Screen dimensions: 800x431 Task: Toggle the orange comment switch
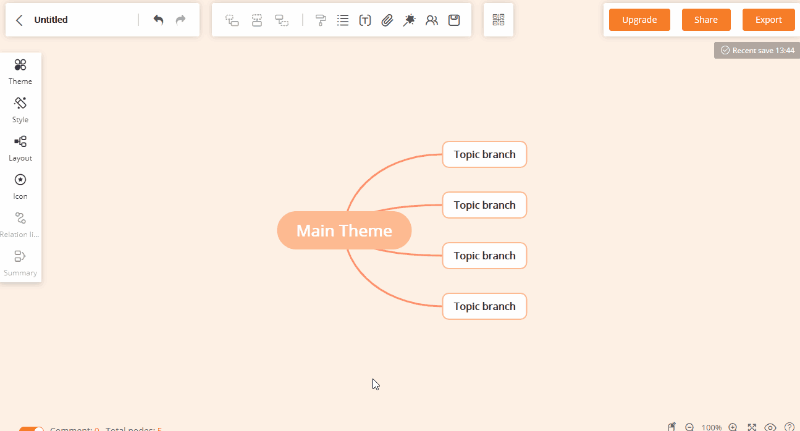coord(31,429)
